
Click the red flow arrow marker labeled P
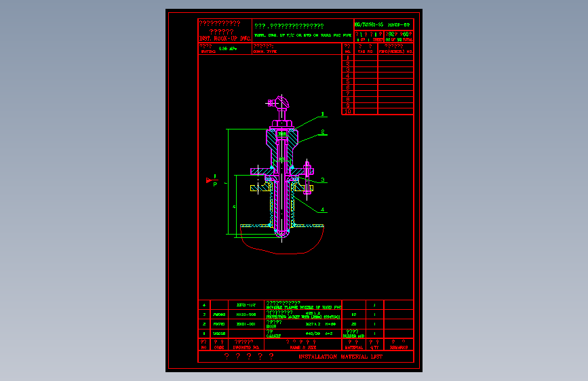click(212, 180)
